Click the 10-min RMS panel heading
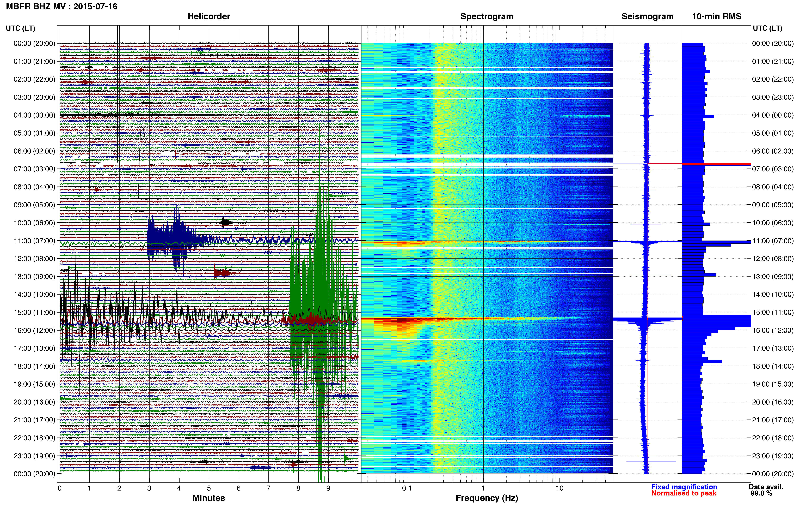Image resolution: width=812 pixels, height=508 pixels. [717, 16]
